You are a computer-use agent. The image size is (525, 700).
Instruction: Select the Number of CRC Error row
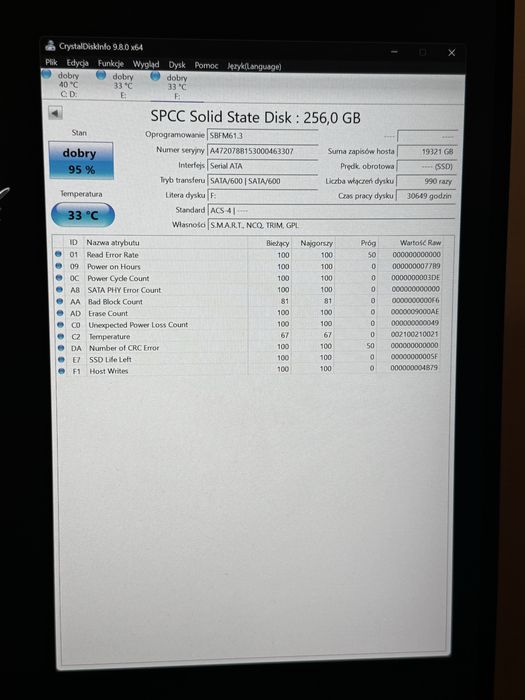point(248,347)
